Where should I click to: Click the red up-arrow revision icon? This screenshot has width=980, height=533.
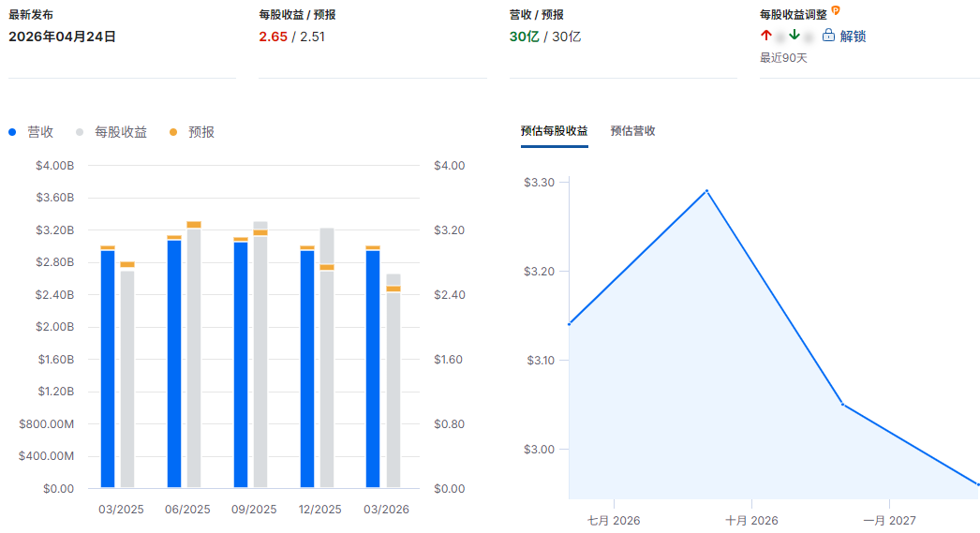766,35
